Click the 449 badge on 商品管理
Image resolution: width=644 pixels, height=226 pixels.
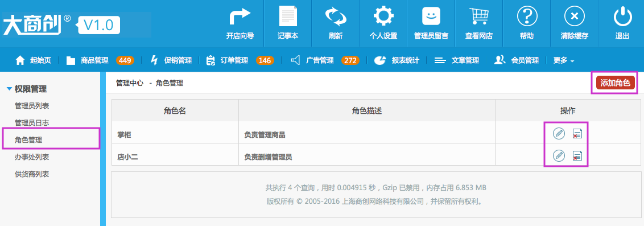tap(125, 60)
